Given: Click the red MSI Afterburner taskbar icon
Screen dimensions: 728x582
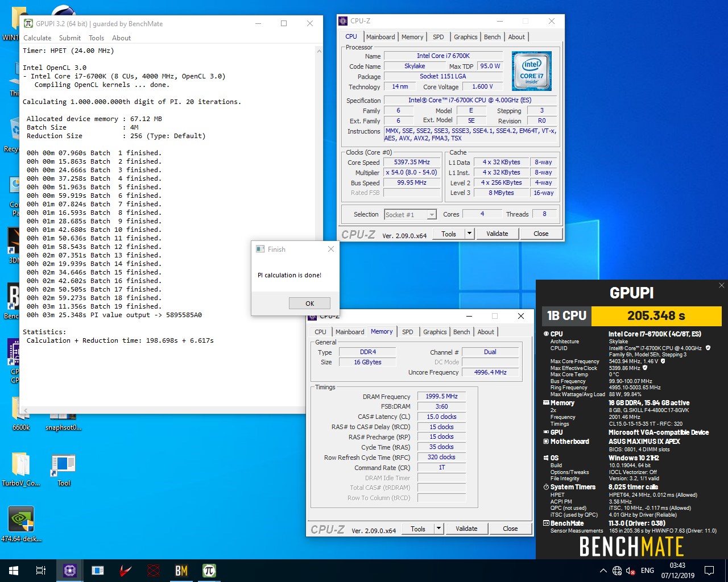Looking at the screenshot, I should 126,570.
